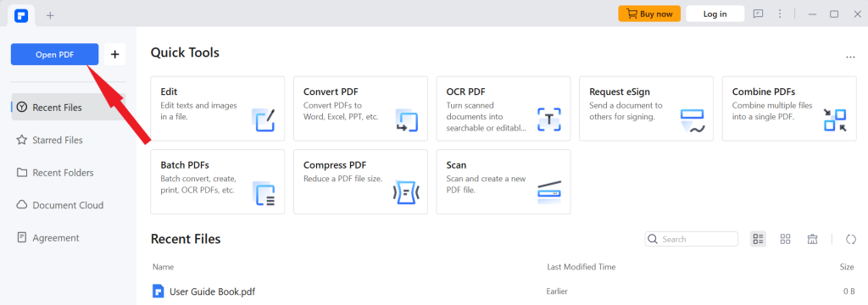
Task: Click the OCR PDF text-scan icon
Action: [549, 119]
